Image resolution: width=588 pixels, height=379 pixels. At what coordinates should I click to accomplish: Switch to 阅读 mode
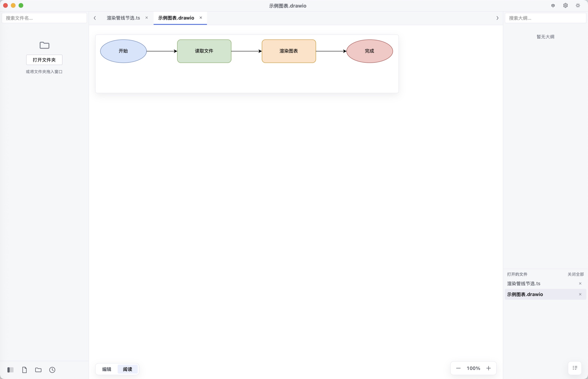127,369
